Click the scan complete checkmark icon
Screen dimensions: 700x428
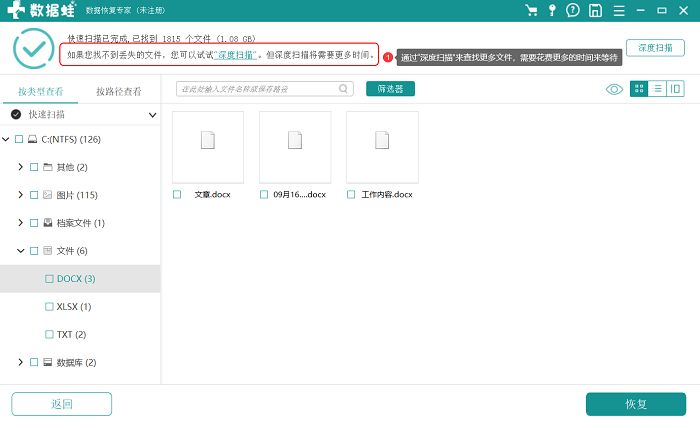click(33, 48)
